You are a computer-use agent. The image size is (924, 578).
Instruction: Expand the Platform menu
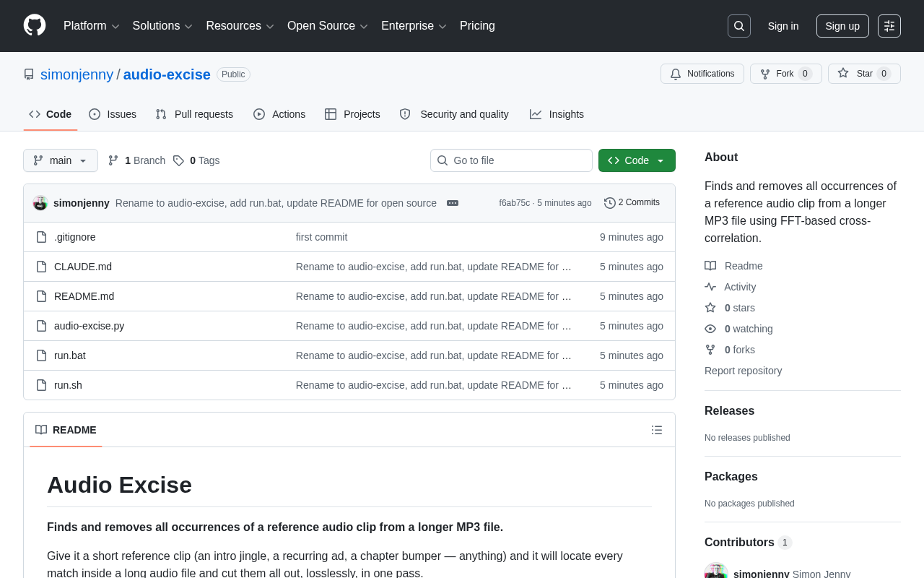tap(92, 26)
